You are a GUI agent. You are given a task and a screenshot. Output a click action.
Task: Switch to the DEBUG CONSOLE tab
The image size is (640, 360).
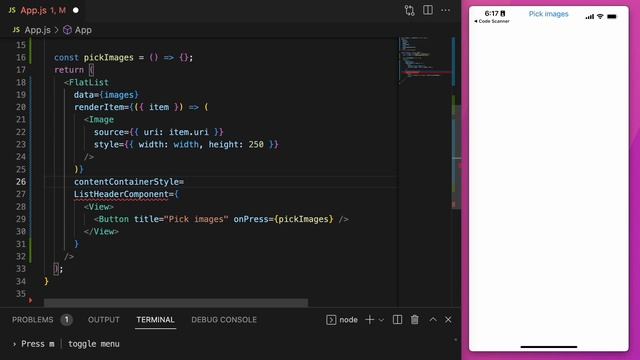pos(224,320)
